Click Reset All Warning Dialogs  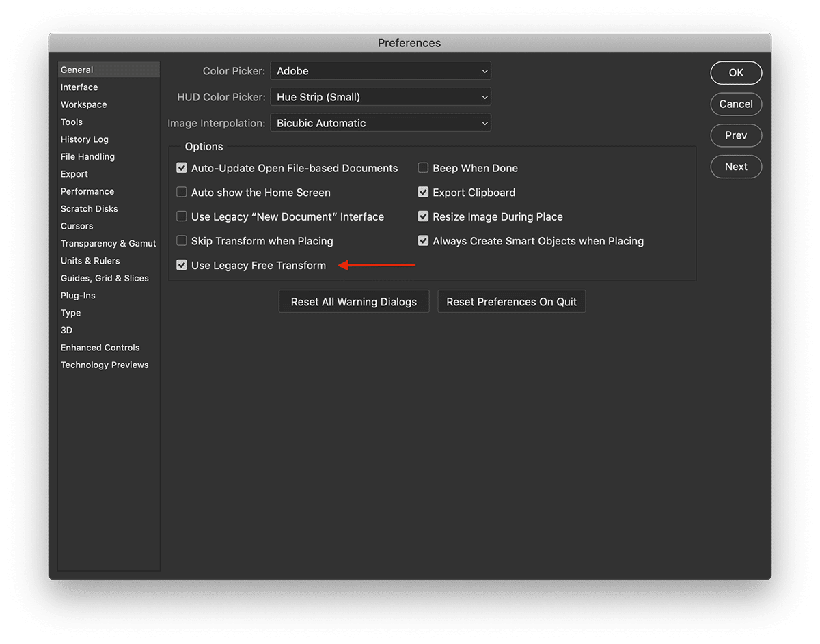pyautogui.click(x=354, y=302)
